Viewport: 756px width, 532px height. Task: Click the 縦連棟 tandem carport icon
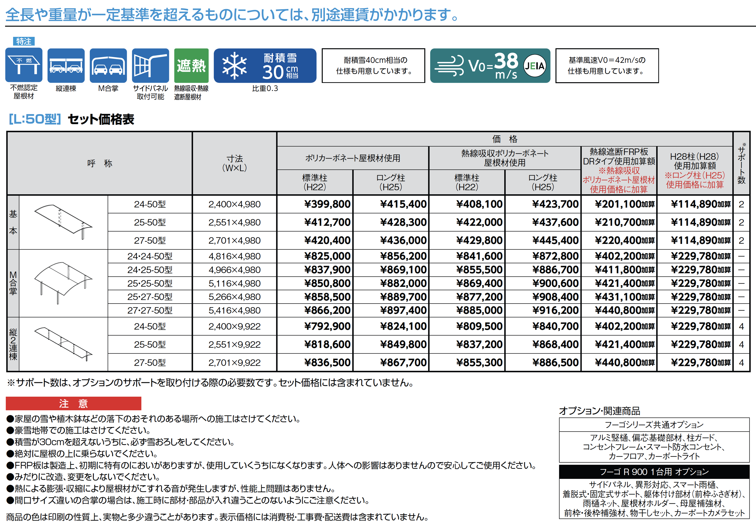66,65
